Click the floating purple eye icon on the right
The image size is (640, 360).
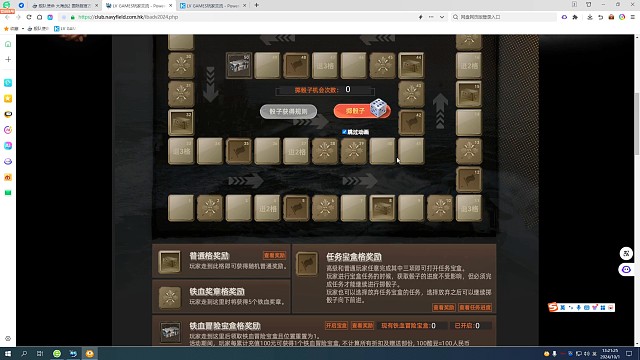[626, 269]
